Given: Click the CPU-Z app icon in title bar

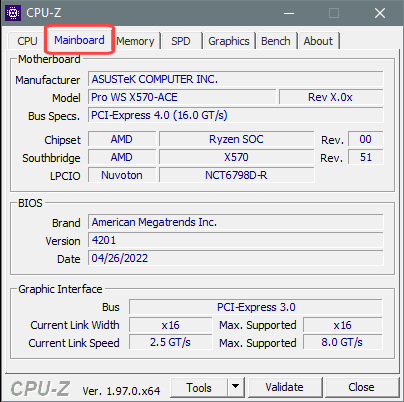Looking at the screenshot, I should tap(13, 13).
